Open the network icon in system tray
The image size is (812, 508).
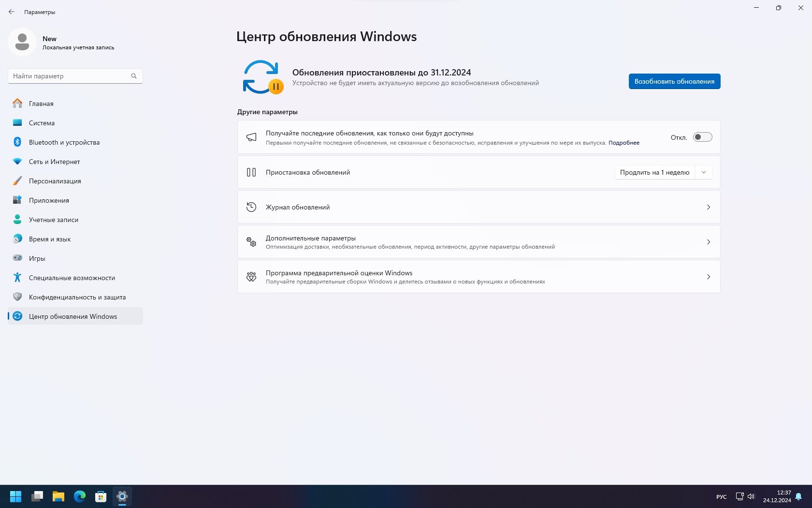[x=739, y=496]
